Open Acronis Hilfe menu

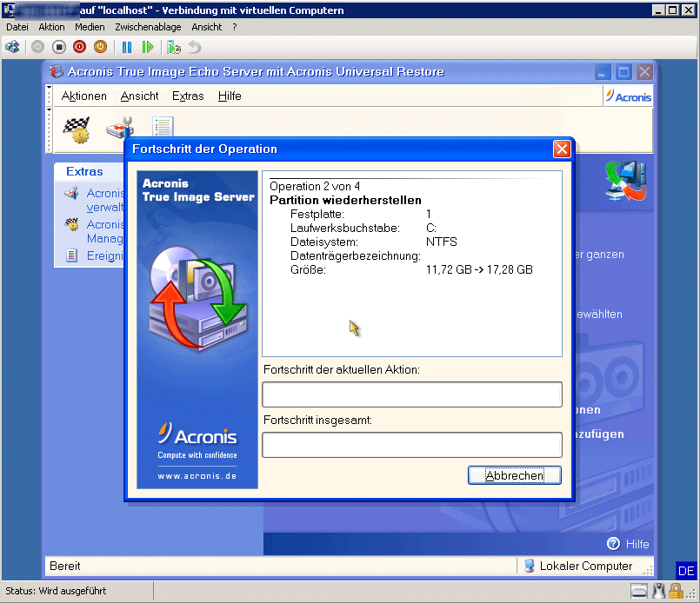tap(230, 96)
